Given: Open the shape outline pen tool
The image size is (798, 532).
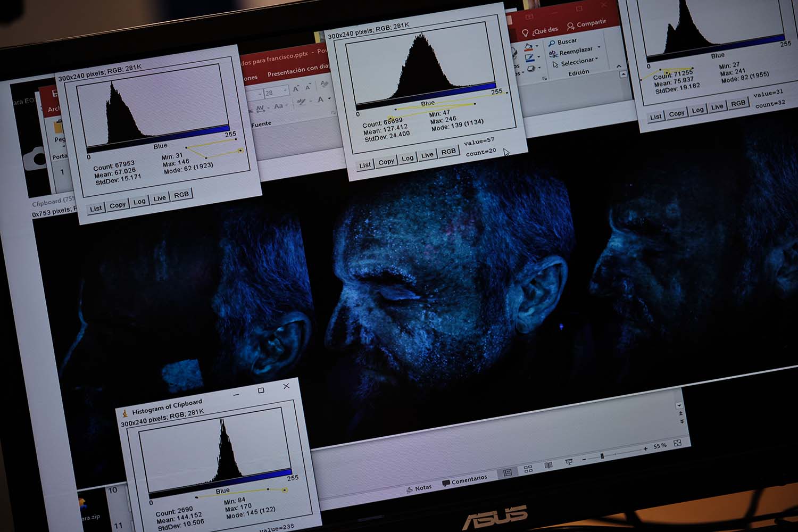Looking at the screenshot, I should (x=529, y=58).
